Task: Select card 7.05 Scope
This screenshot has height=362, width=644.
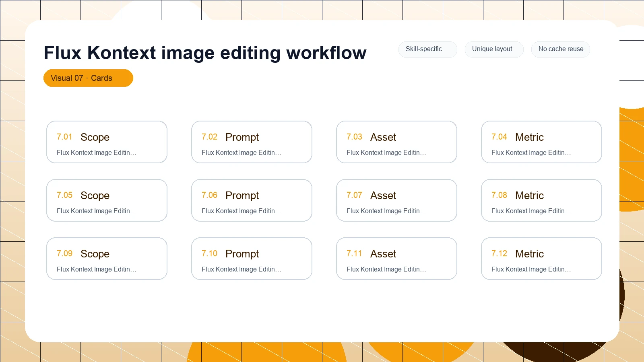Action: (107, 200)
